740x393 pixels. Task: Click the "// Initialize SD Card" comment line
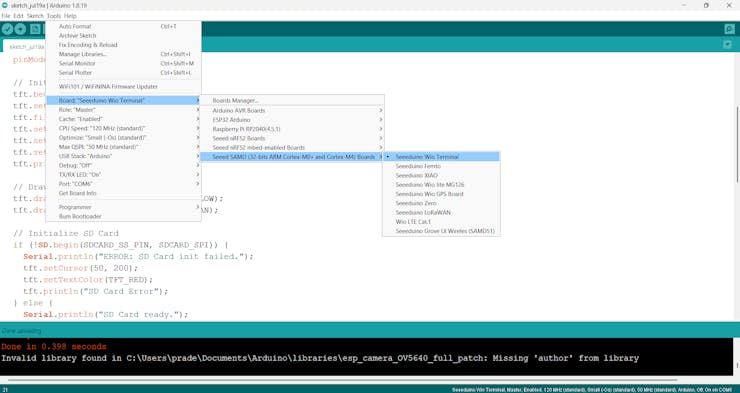point(66,234)
